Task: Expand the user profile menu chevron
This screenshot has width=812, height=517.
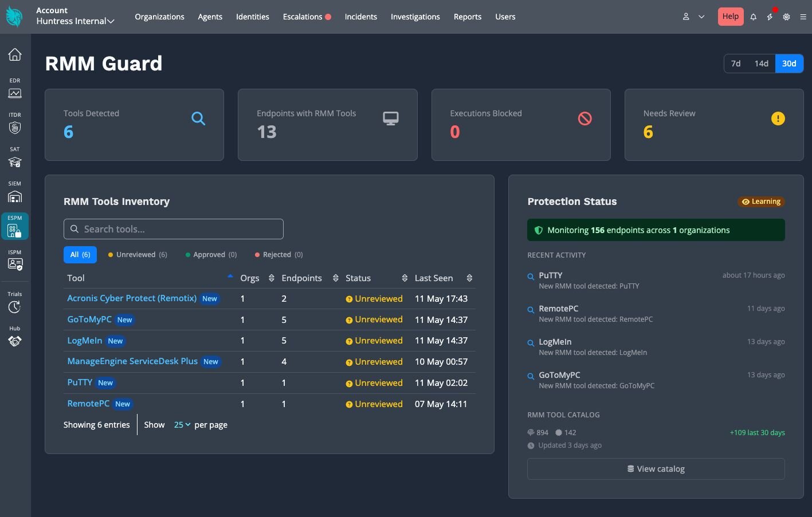Action: coord(701,17)
